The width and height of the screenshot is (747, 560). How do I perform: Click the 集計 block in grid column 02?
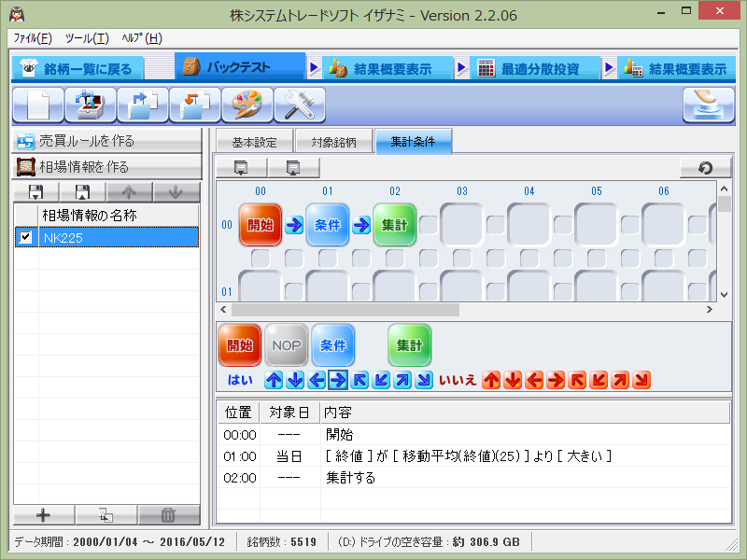(394, 225)
